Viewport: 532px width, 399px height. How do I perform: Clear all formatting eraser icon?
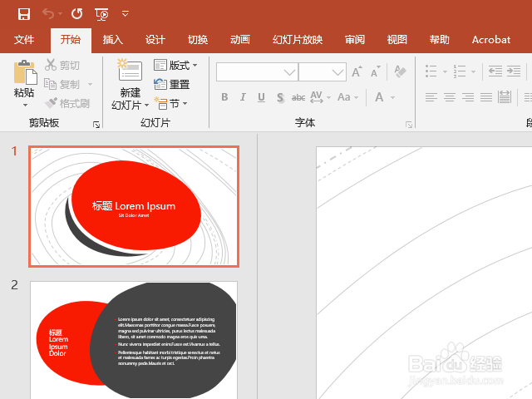pyautogui.click(x=401, y=71)
